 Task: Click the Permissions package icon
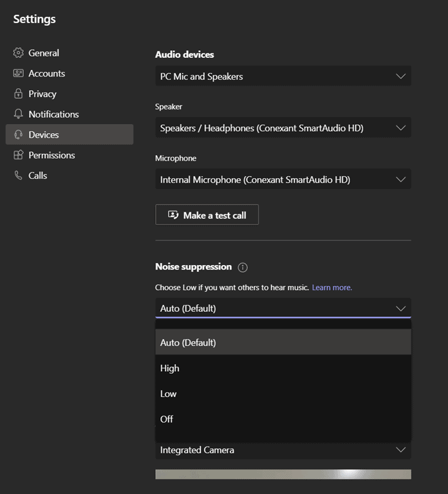(x=18, y=155)
